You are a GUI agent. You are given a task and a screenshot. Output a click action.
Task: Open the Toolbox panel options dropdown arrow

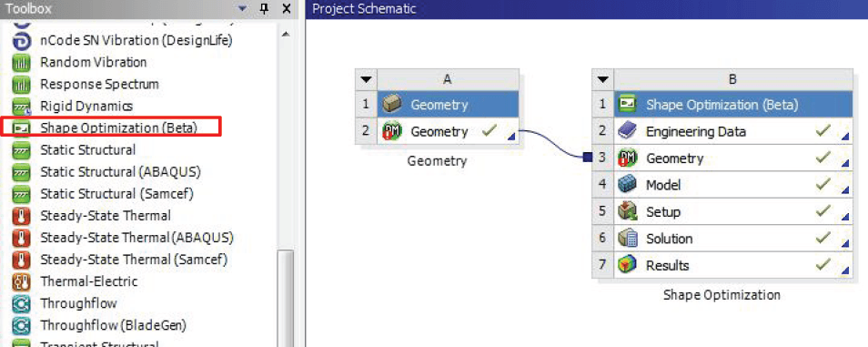point(242,9)
